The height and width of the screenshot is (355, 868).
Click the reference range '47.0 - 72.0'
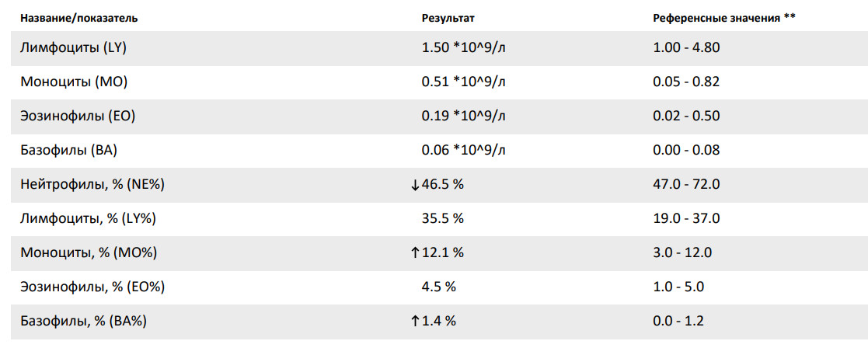686,184
